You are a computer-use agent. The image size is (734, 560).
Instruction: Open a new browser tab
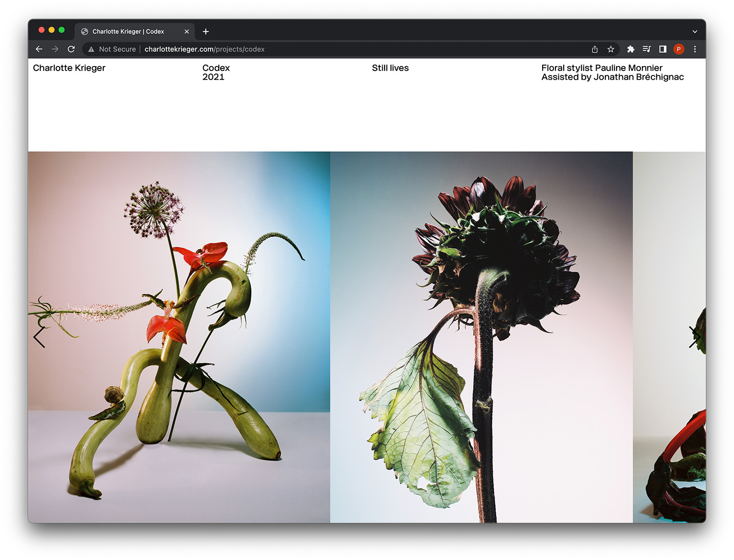click(x=206, y=31)
